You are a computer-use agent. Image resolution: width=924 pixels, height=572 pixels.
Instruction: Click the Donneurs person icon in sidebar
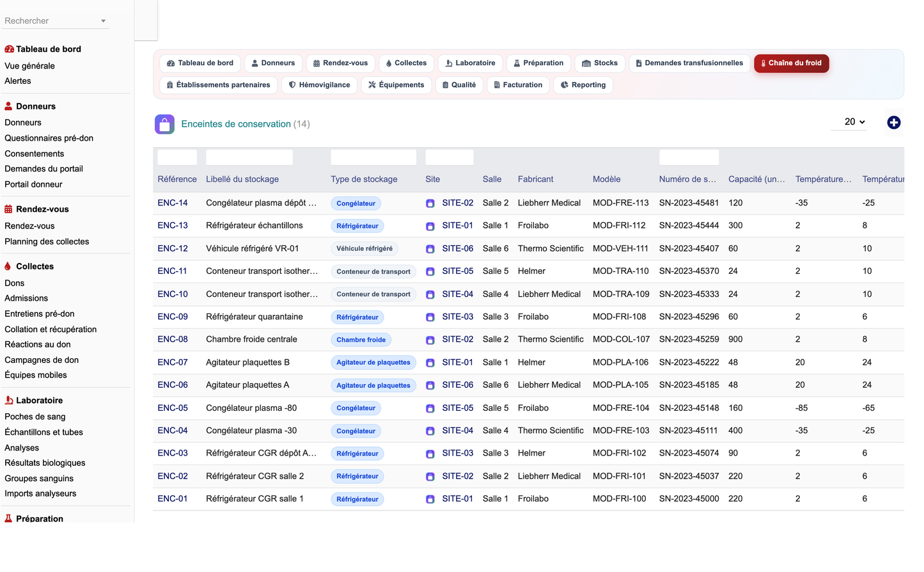8,106
